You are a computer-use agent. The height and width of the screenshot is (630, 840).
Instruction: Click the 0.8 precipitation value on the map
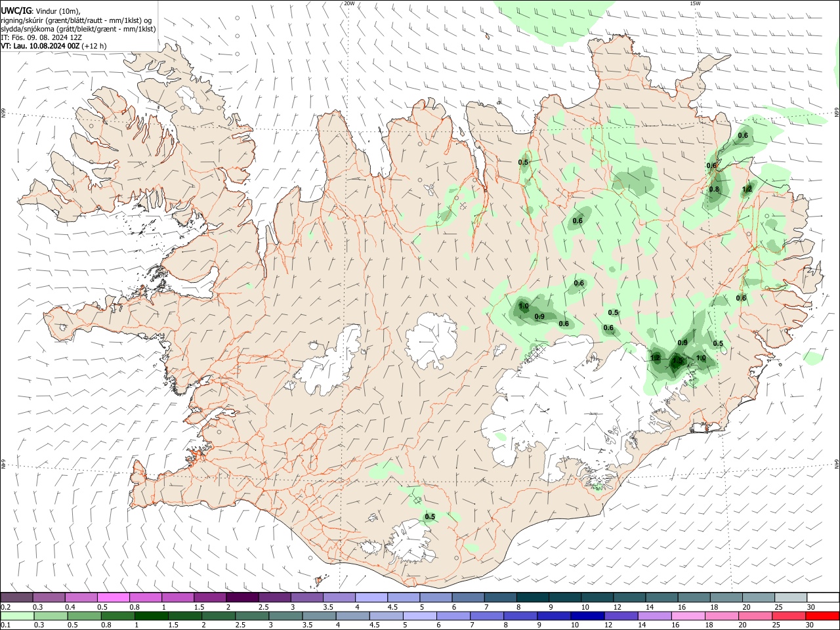(714, 190)
